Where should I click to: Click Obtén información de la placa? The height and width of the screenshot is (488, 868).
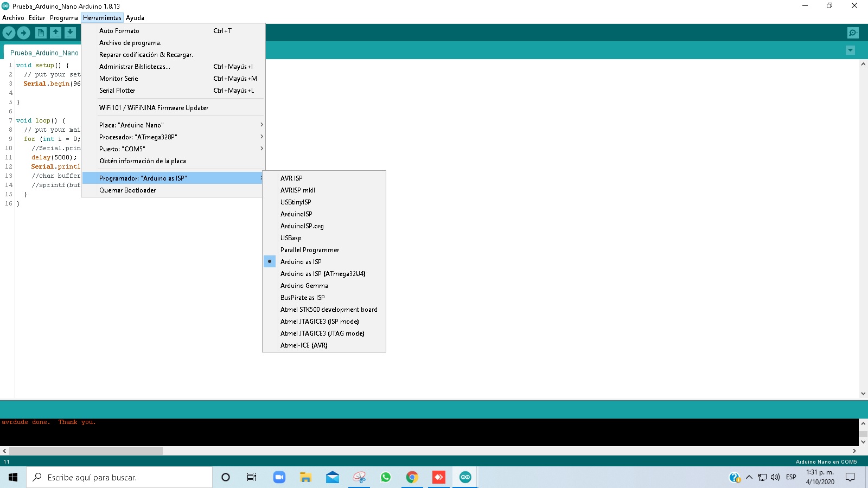point(173,161)
